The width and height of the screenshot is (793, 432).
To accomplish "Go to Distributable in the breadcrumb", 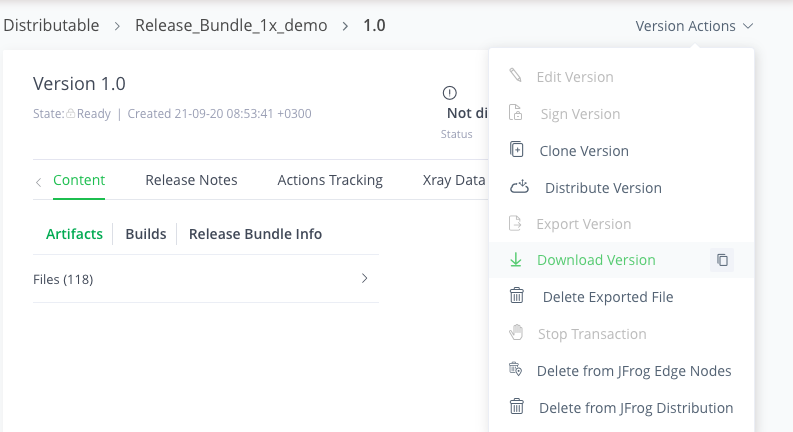I will point(51,25).
